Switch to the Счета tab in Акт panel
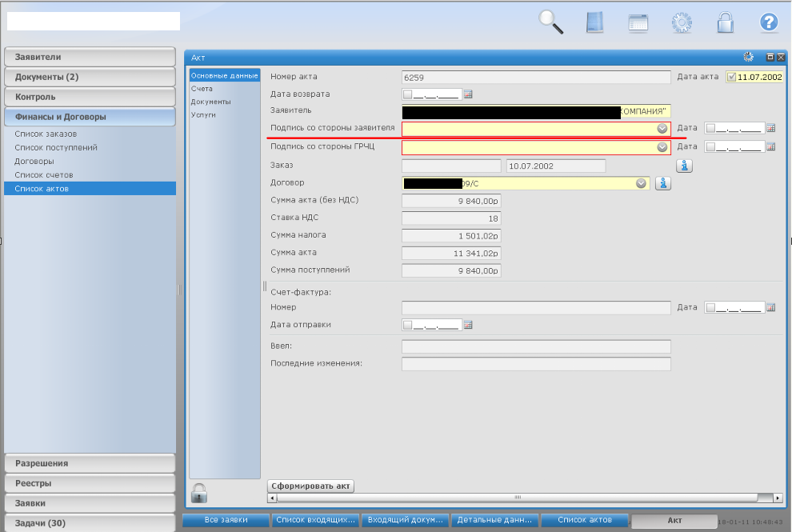This screenshot has height=532, width=792. pos(202,89)
